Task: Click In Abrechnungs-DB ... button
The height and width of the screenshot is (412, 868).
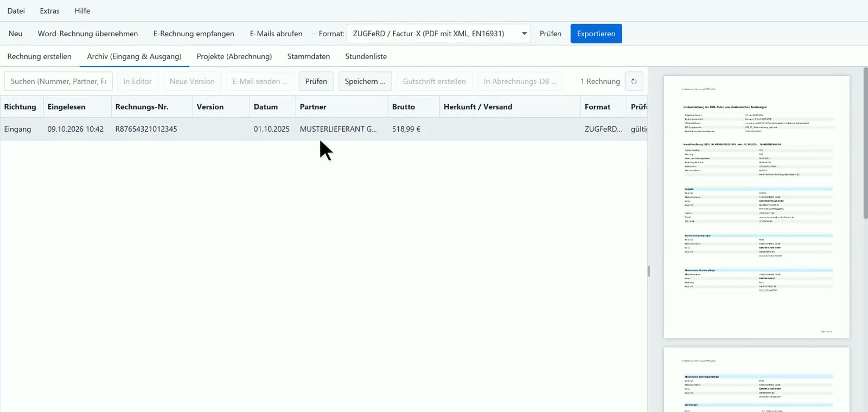Action: pos(520,81)
